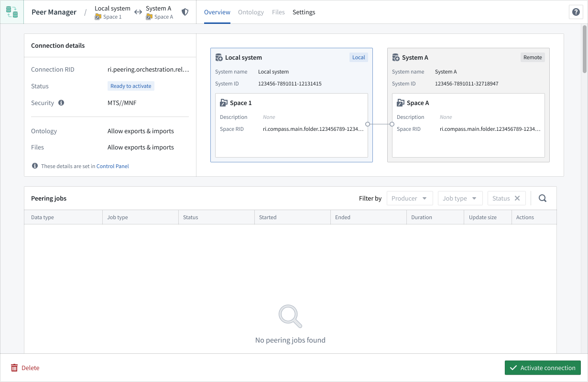
Task: Select the Overview tab
Action: [x=217, y=12]
